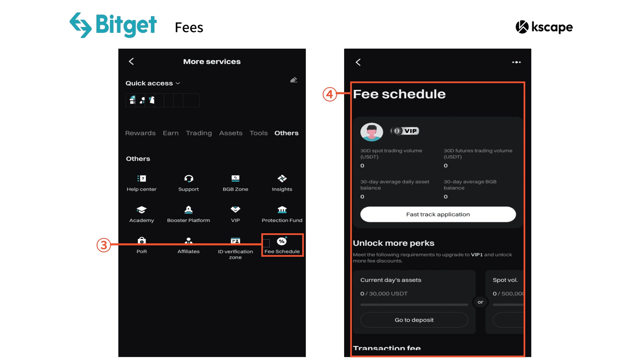Viewport: 644px width, 362px height.
Task: Open BGB Zone feature
Action: 235,182
